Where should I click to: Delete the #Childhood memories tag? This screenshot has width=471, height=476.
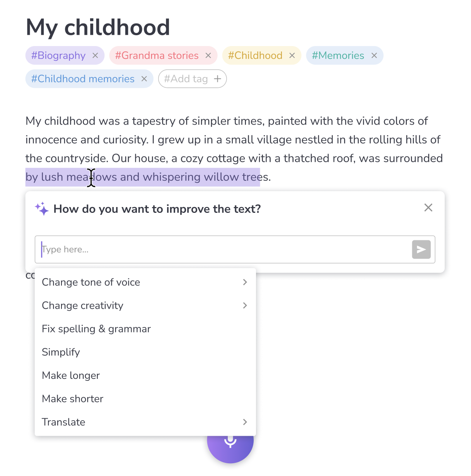click(x=144, y=79)
